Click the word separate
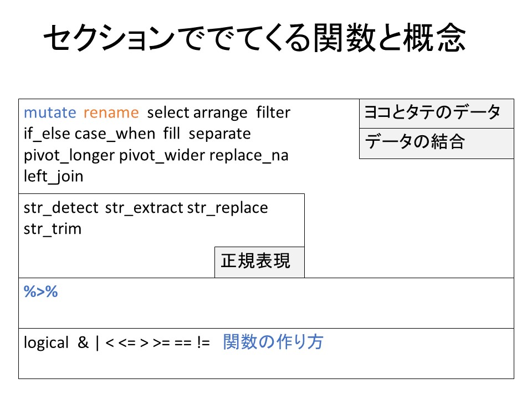Image resolution: width=532 pixels, height=399 pixels. (x=220, y=134)
